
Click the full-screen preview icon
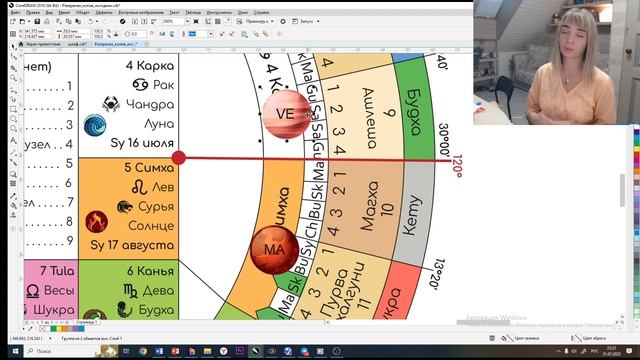pos(196,21)
